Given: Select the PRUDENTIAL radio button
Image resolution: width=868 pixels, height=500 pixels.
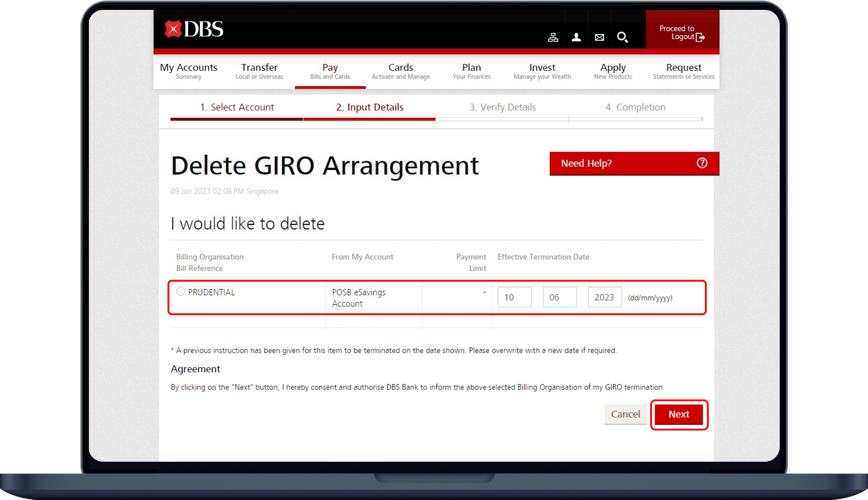Looking at the screenshot, I should coord(181,292).
